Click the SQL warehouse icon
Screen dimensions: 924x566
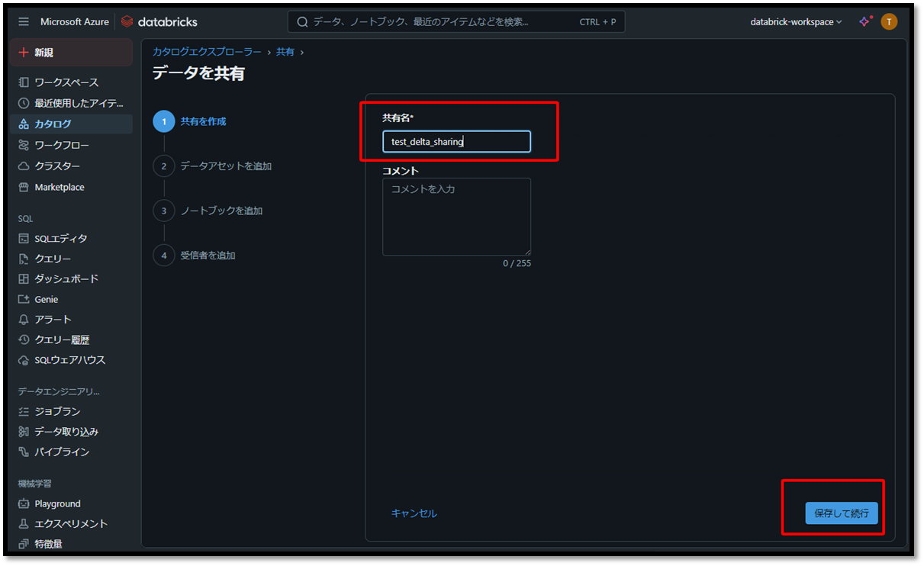coord(24,360)
